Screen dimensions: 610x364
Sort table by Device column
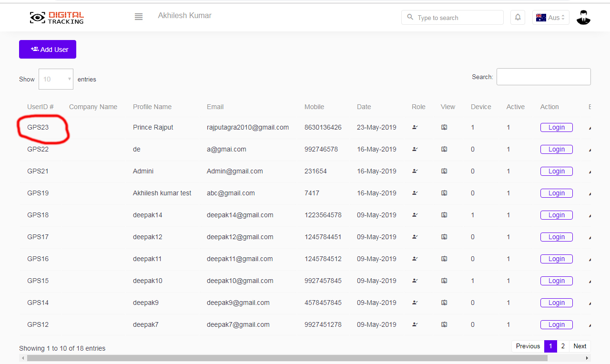pos(481,107)
